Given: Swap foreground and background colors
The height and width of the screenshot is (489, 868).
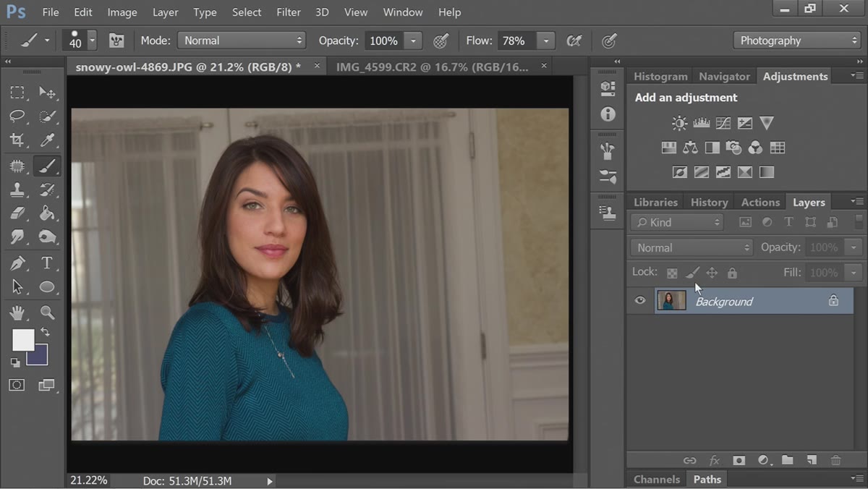Looking at the screenshot, I should coord(45,332).
